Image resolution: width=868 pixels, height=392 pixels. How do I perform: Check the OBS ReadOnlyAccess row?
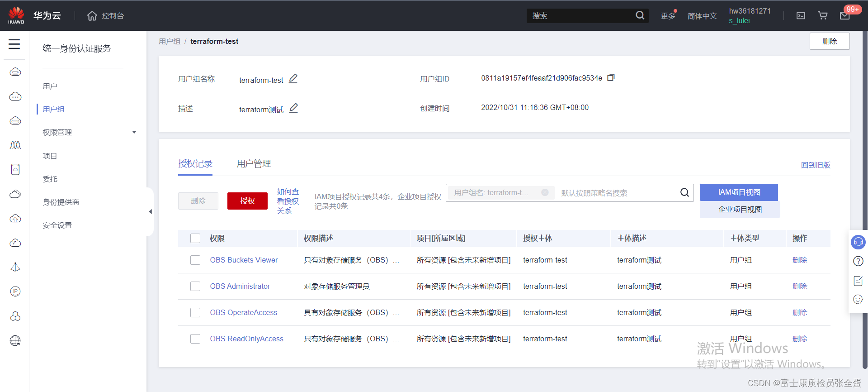[195, 339]
